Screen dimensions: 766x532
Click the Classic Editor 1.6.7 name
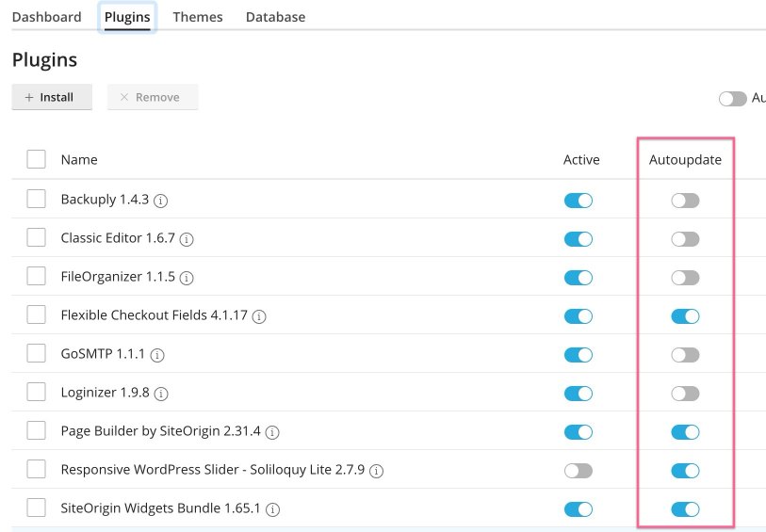(118, 237)
